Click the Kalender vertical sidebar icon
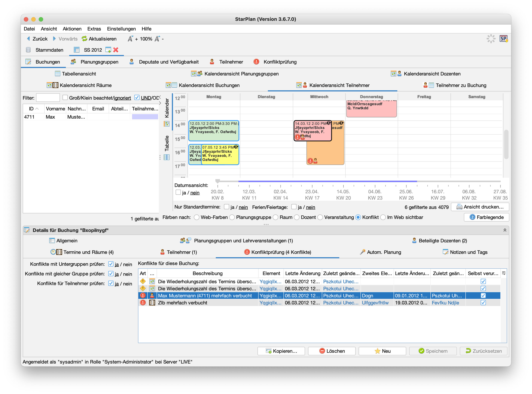This screenshot has width=532, height=394. pos(167,124)
